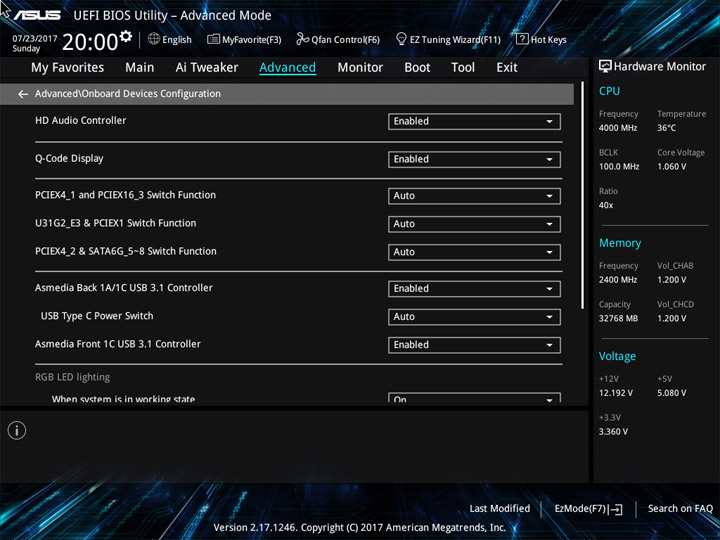Select PCIEX4_1 and PCIEX16_3 Switch Function label
The image size is (720, 540).
click(125, 195)
